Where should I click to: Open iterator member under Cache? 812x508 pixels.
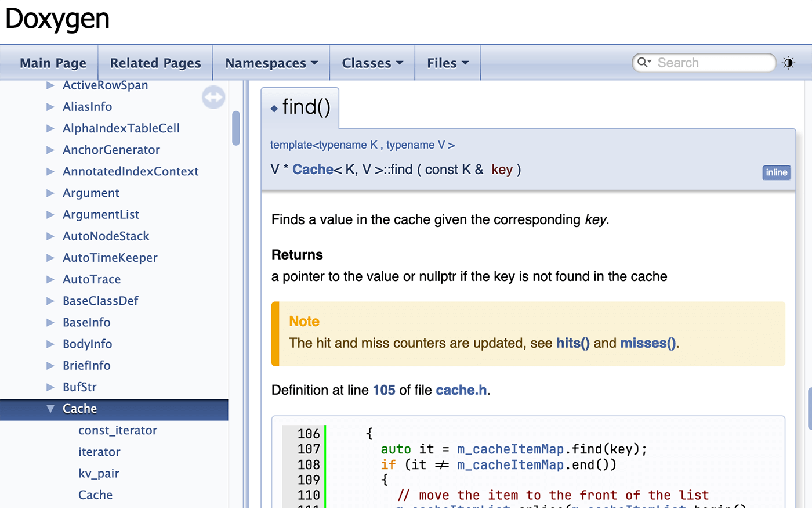pyautogui.click(x=99, y=452)
